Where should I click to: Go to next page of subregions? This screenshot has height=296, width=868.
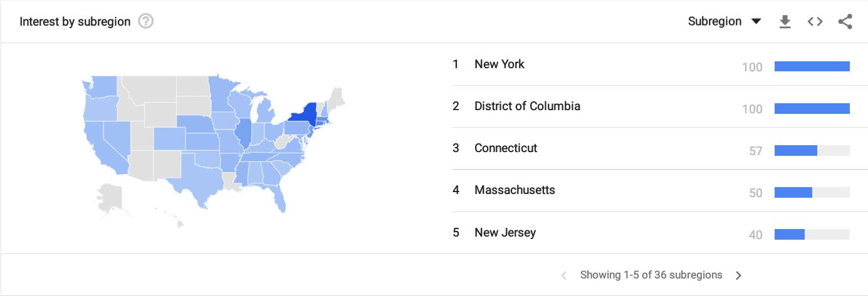click(739, 275)
